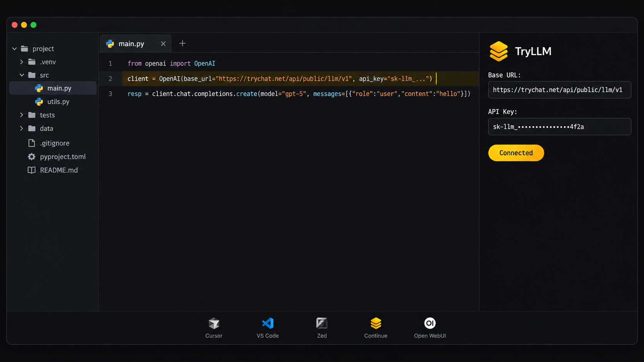Viewport: 644px width, 362px height.
Task: Click the book icon beside README.md
Action: click(x=32, y=170)
